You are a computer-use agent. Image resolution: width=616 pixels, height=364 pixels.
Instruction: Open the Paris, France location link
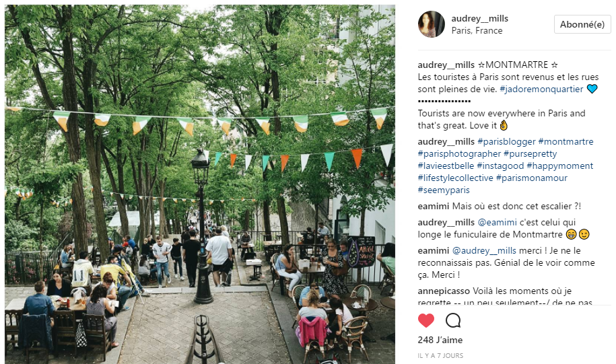[477, 31]
